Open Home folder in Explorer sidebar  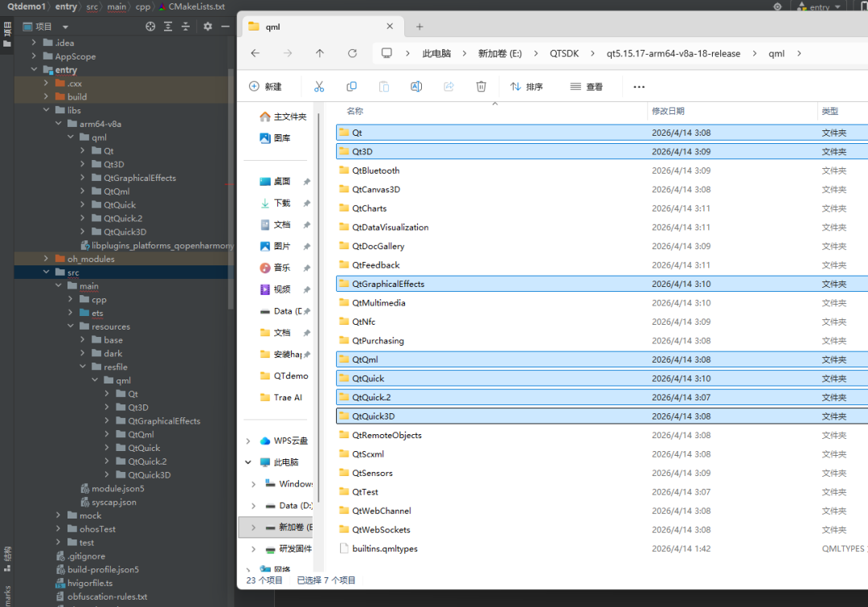[x=283, y=117]
